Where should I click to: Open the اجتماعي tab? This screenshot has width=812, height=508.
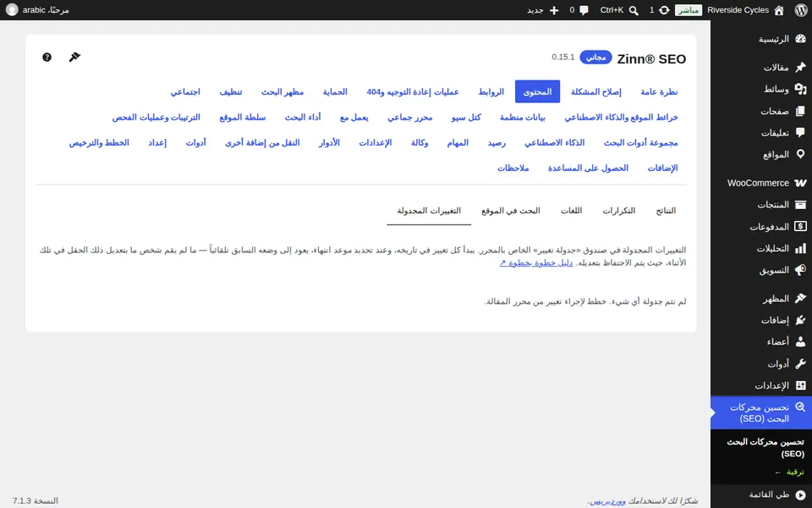(x=185, y=91)
